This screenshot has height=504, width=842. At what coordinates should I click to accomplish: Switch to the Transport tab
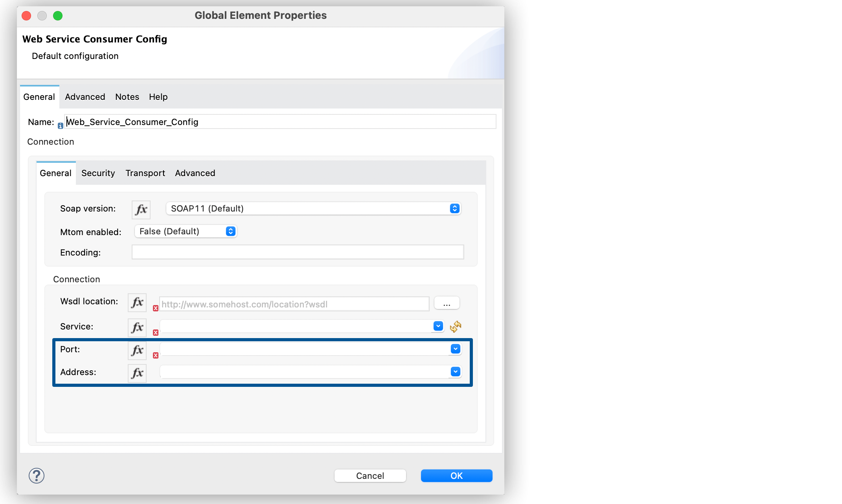coord(145,173)
